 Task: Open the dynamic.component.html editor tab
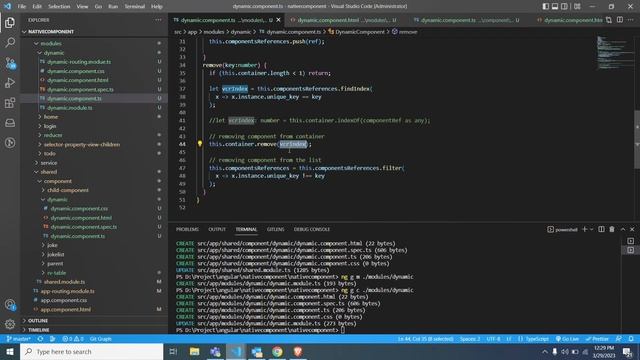[344, 20]
